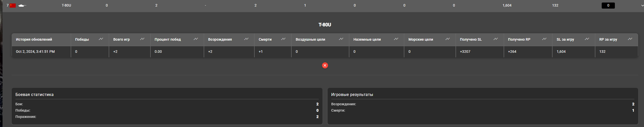Click the T-80U vehicle name in row

tap(66, 5)
